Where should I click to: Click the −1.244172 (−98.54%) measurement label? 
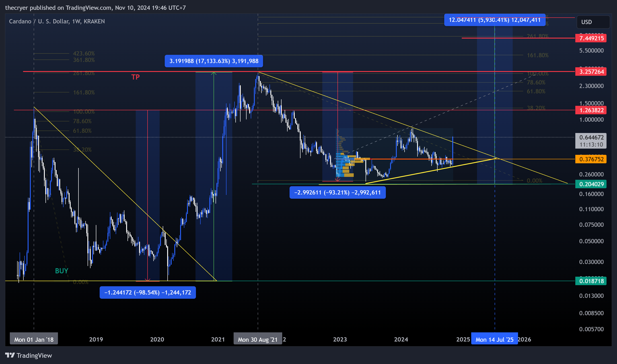coord(148,292)
